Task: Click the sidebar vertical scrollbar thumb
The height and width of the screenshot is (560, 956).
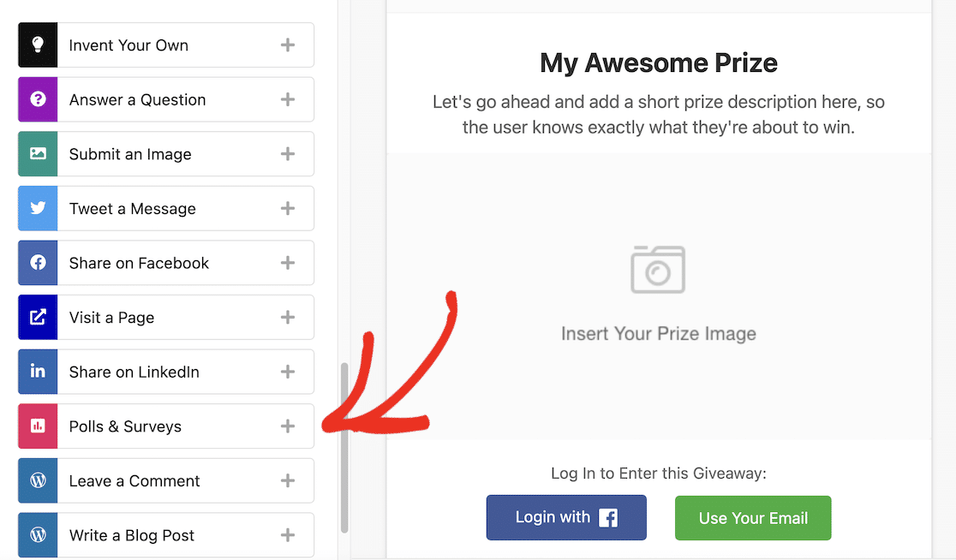Action: 344,448
